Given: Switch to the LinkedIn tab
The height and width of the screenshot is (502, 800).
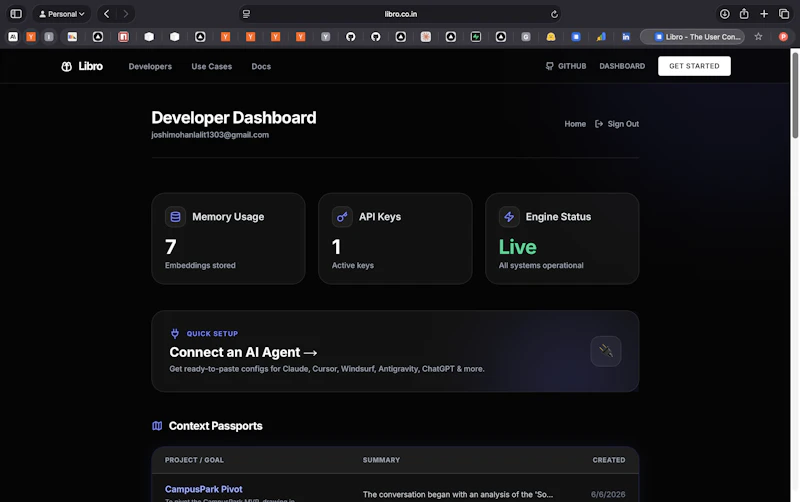Looking at the screenshot, I should pos(626,37).
